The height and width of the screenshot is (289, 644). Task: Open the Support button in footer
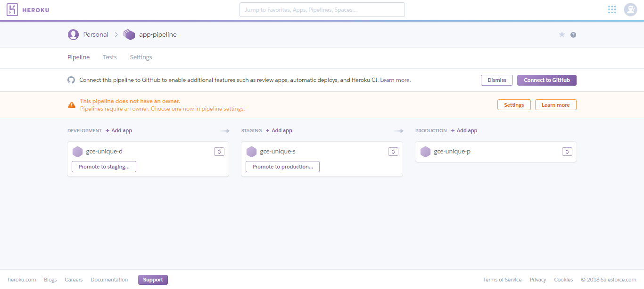pyautogui.click(x=153, y=280)
